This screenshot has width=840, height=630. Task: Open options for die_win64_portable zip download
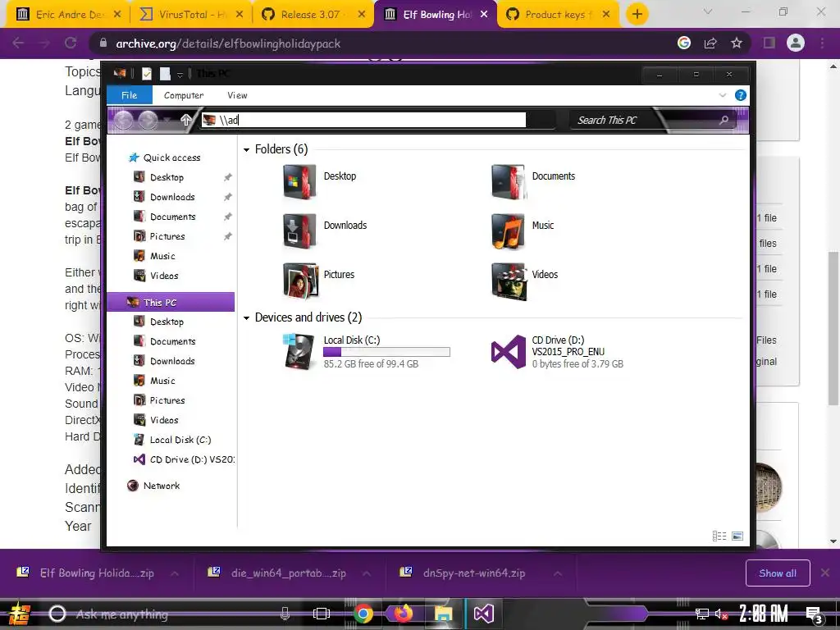click(367, 573)
